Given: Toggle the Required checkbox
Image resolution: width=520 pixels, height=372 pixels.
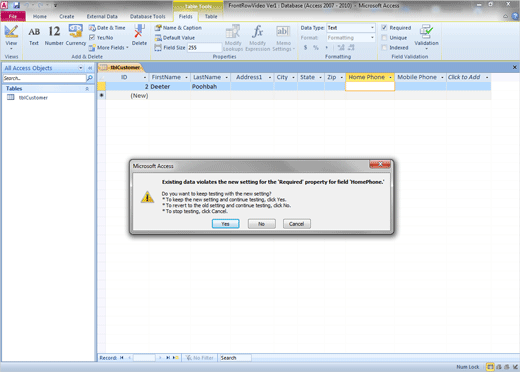Looking at the screenshot, I should [x=384, y=28].
